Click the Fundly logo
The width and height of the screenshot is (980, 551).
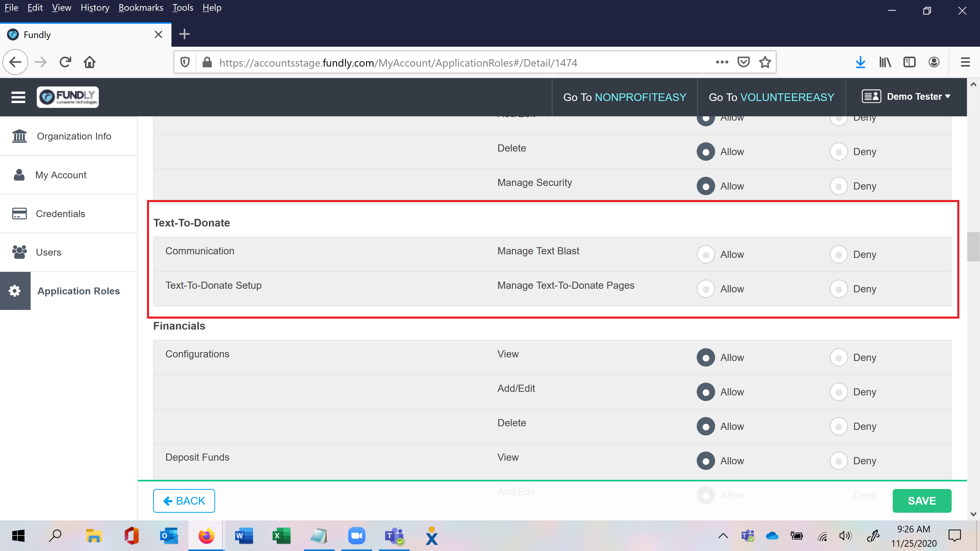coord(68,97)
